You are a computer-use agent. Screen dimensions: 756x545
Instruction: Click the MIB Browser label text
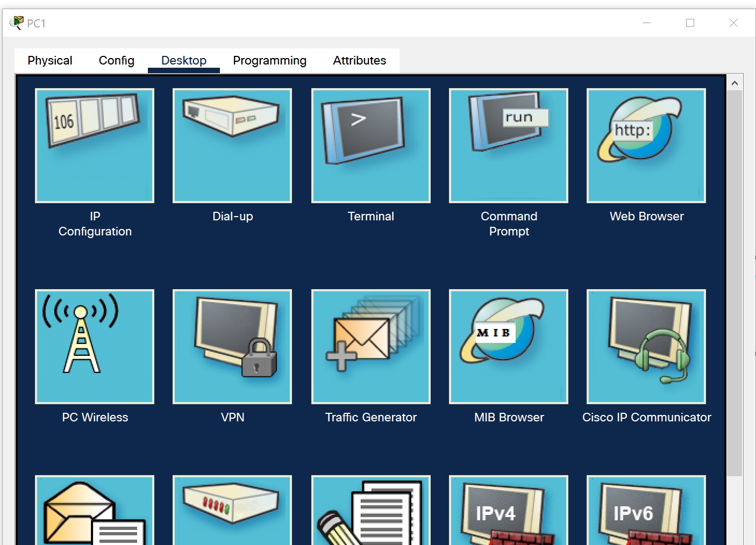509,417
